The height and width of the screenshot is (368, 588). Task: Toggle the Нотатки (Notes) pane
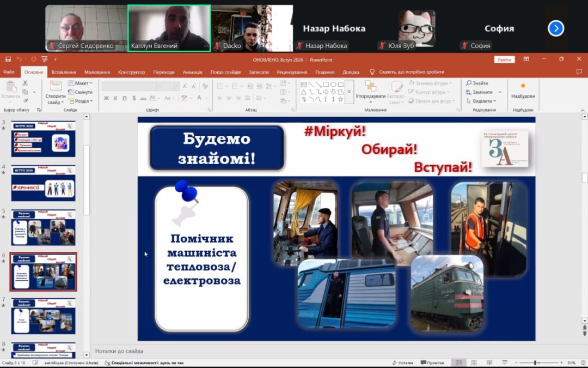(x=404, y=363)
